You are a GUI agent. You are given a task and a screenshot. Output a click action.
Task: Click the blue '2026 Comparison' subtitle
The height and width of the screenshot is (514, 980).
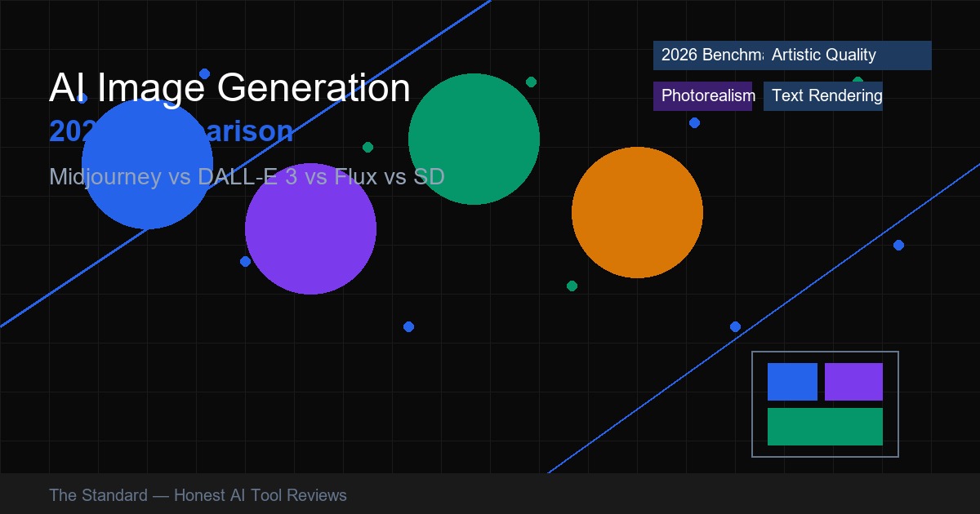pos(171,131)
